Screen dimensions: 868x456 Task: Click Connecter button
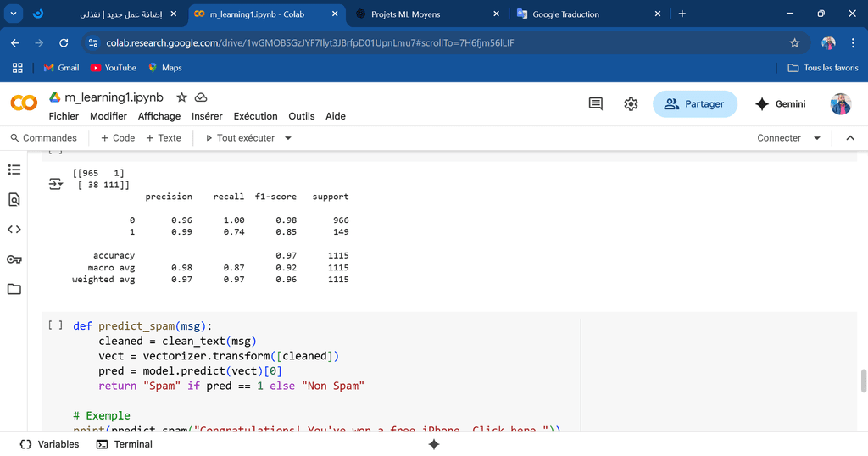pyautogui.click(x=779, y=138)
